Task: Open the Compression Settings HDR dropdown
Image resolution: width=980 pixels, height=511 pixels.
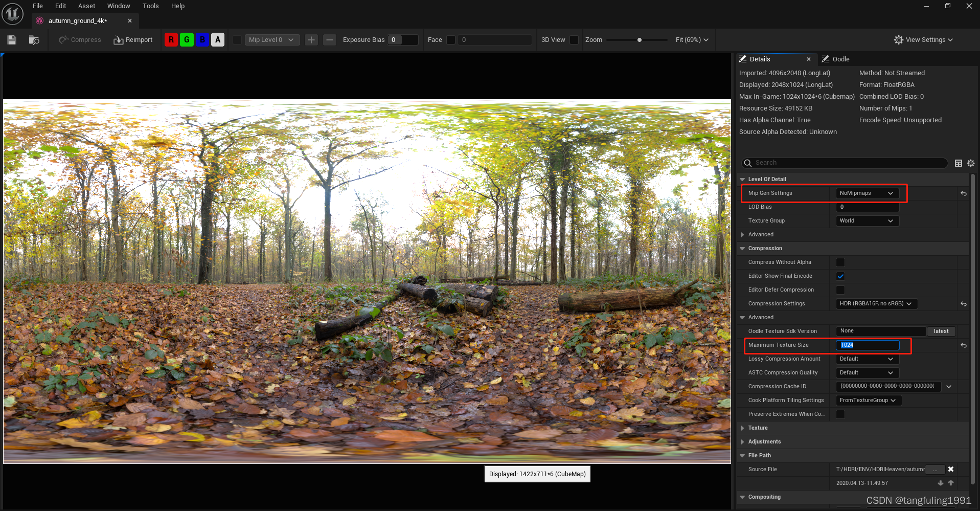Action: (x=876, y=304)
